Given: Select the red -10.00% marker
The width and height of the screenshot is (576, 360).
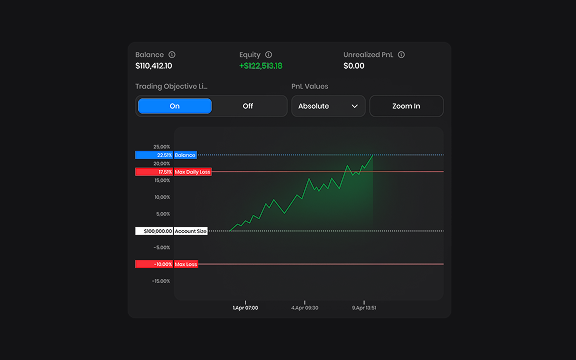Looking at the screenshot, I should pos(154,264).
